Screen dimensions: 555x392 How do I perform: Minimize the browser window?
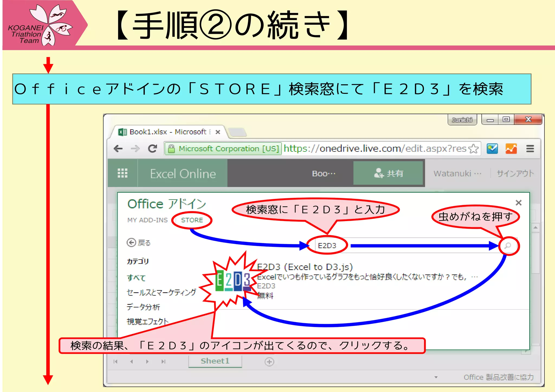coord(490,119)
